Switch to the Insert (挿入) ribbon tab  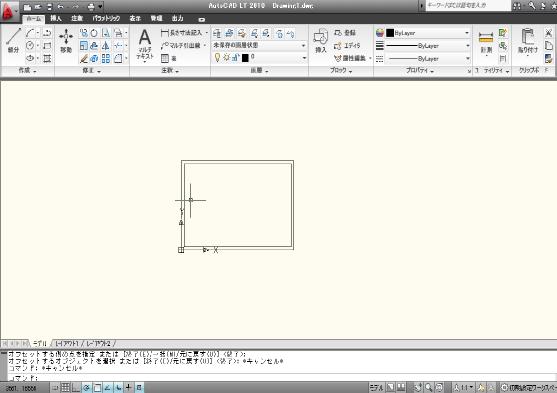(56, 18)
